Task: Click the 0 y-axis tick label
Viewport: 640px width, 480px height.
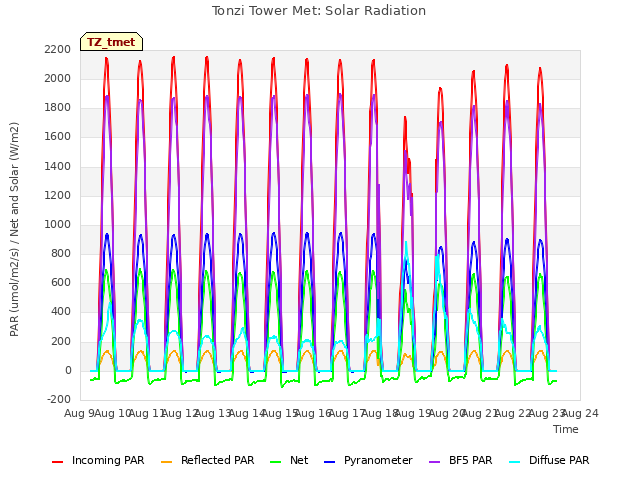Action: click(68, 371)
